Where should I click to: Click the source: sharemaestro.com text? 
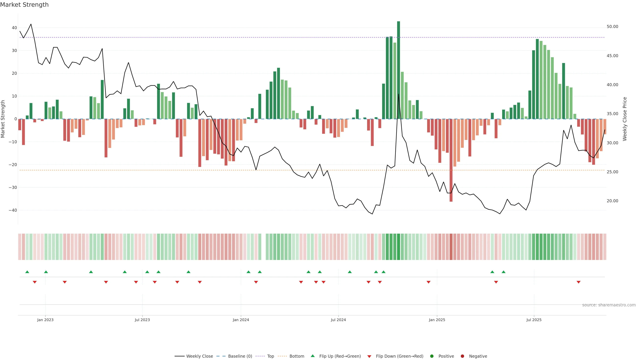pyautogui.click(x=609, y=305)
